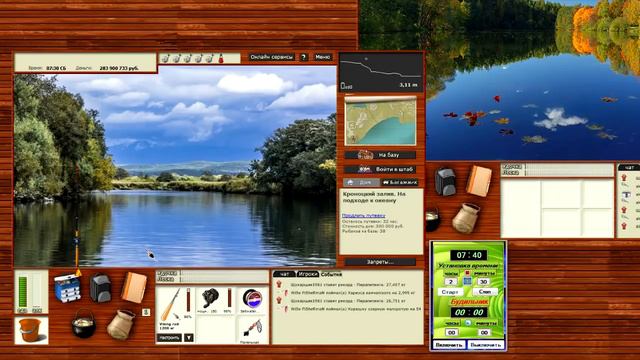The height and width of the screenshot is (360, 640).
Task: Open the orange notebook in bottom panel
Action: coord(134,287)
